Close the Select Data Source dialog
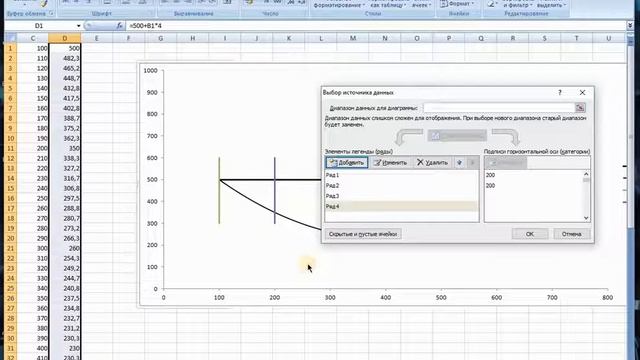The width and height of the screenshot is (640, 360). [582, 93]
